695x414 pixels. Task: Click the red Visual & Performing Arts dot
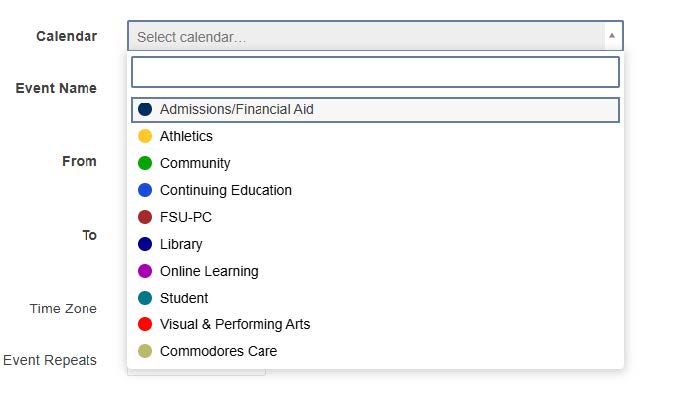145,325
